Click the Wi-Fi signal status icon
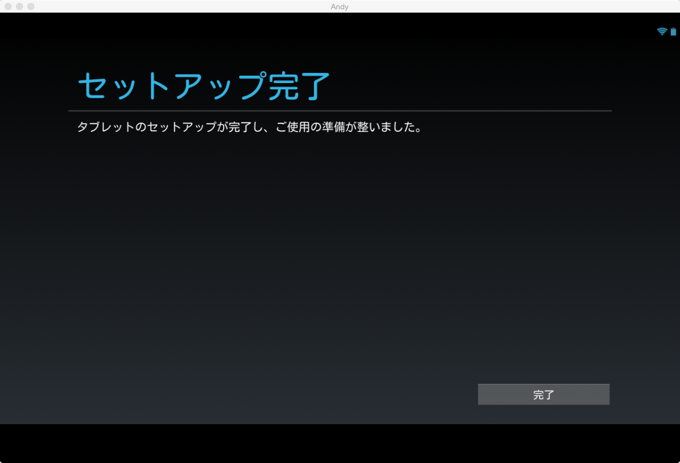 [661, 32]
